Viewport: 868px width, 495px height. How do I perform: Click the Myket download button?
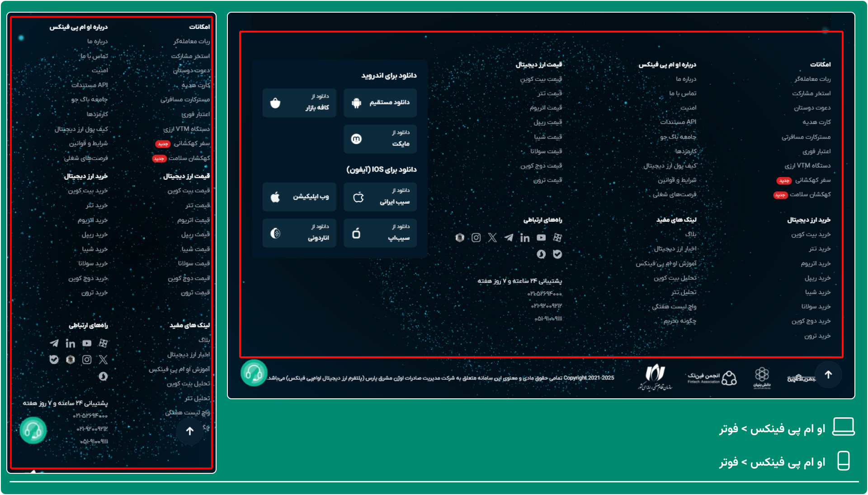click(x=380, y=139)
